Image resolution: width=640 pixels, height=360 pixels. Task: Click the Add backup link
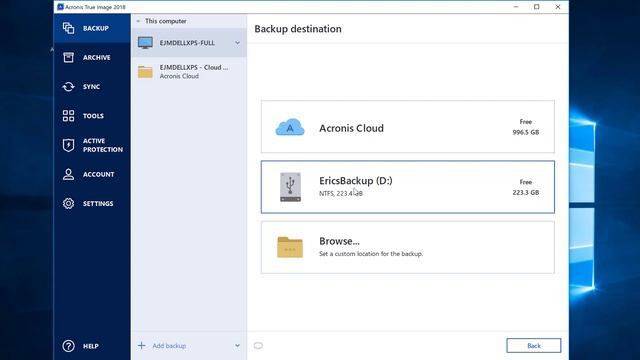click(169, 346)
